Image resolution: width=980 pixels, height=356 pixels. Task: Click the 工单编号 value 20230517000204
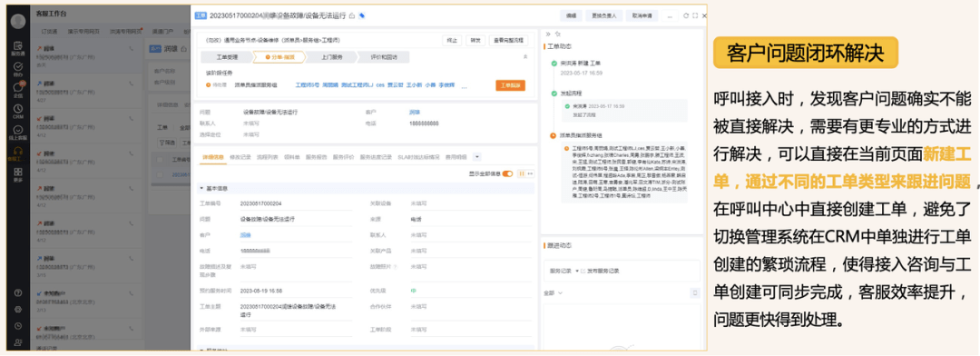click(x=261, y=204)
